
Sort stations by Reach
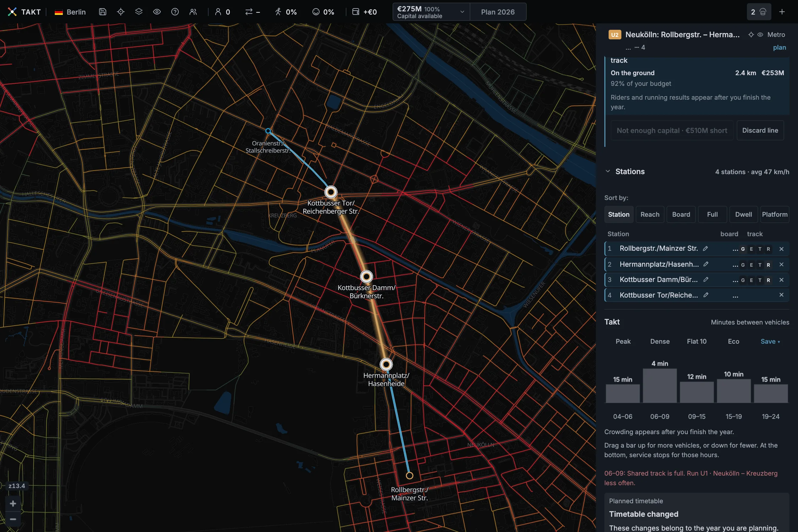(x=650, y=215)
